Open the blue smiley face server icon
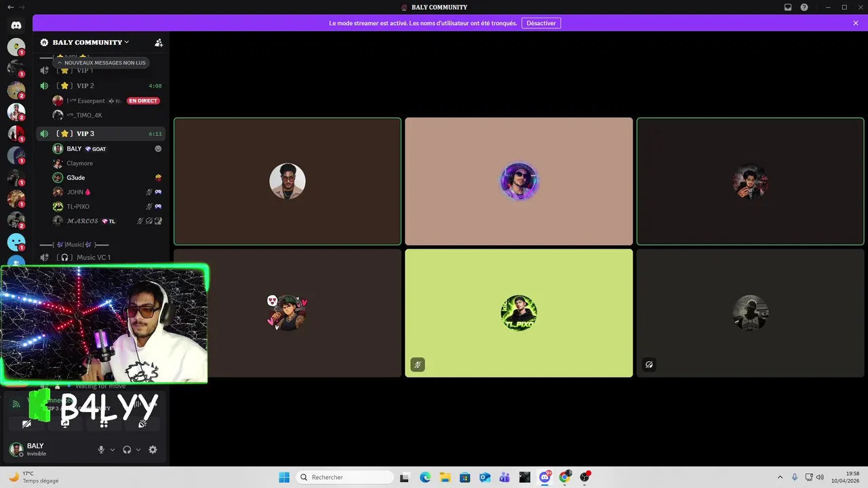The height and width of the screenshot is (488, 868). 16,242
